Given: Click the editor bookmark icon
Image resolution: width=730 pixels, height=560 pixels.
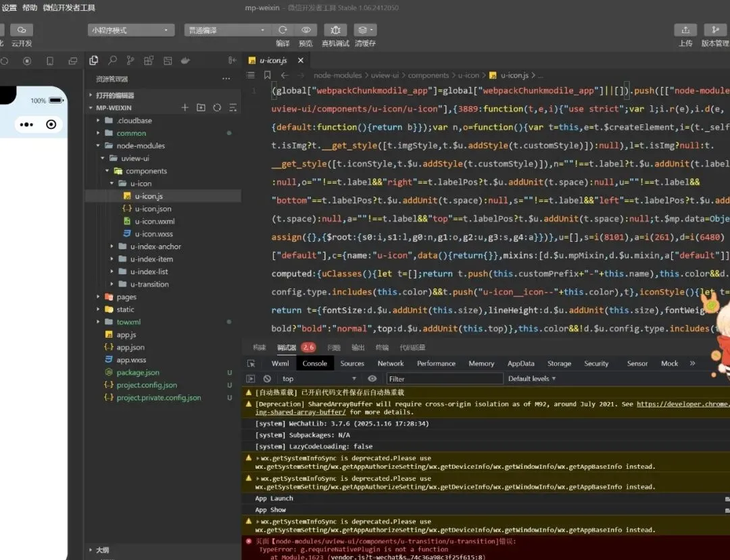Looking at the screenshot, I should [x=267, y=75].
